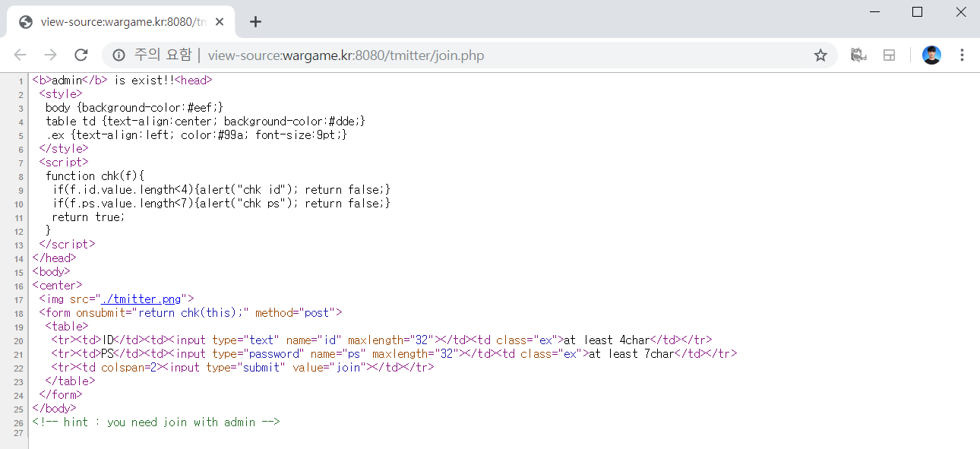Go back to previous page
Viewport: 980px width, 449px height.
click(21, 55)
